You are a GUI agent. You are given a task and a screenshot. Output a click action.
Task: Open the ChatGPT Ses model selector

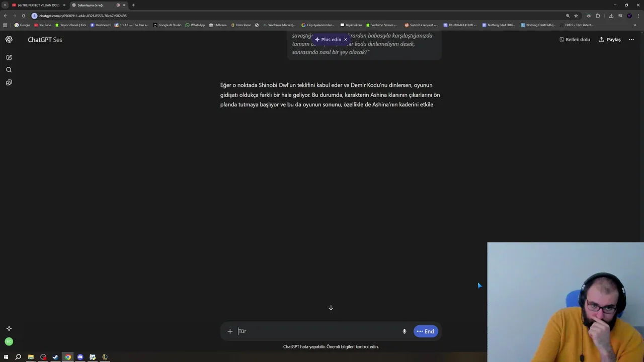[x=45, y=40]
